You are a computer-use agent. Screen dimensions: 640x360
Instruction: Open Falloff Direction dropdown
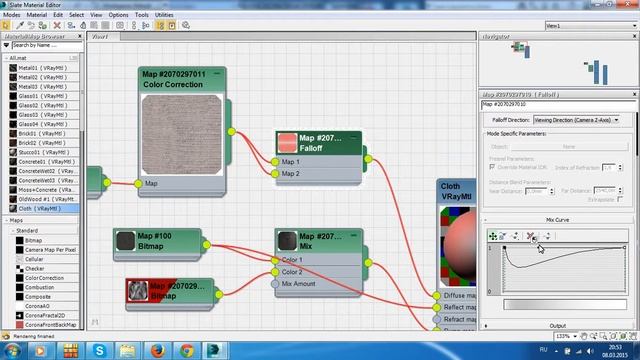[576, 120]
